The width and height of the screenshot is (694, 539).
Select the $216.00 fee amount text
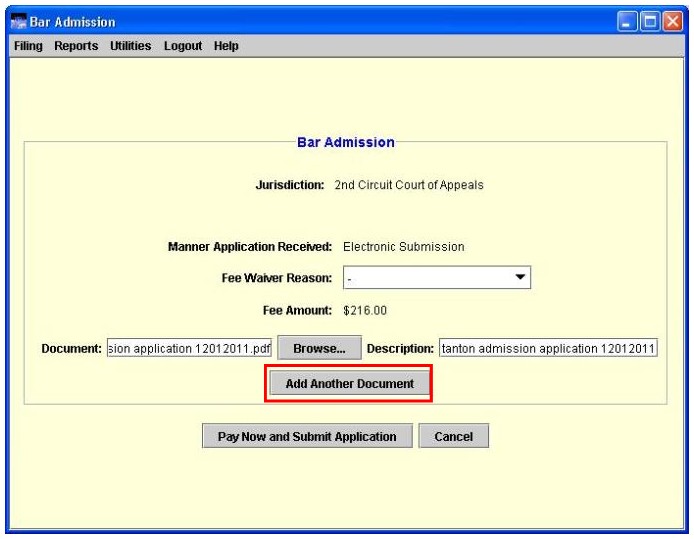coord(365,310)
